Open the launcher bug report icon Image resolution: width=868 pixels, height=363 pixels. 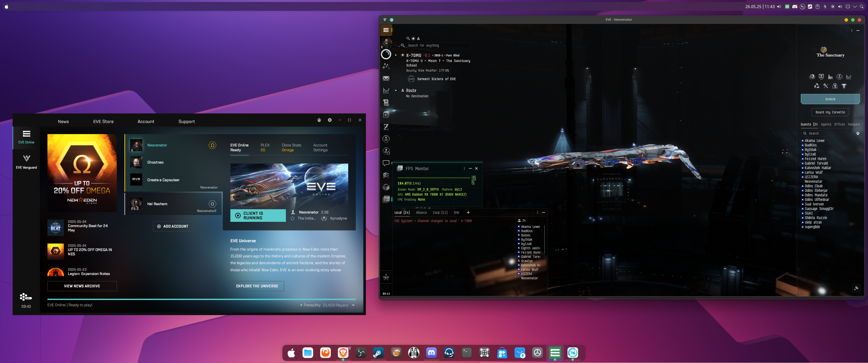319,120
